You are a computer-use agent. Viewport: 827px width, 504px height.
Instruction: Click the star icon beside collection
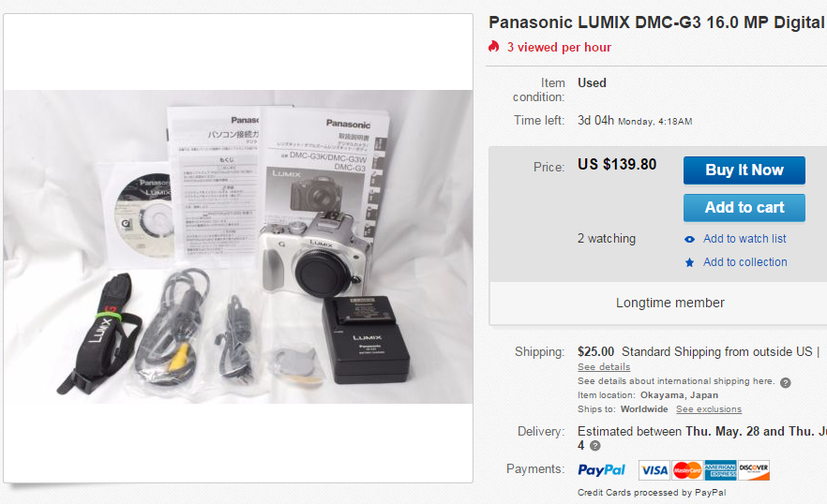(x=689, y=262)
